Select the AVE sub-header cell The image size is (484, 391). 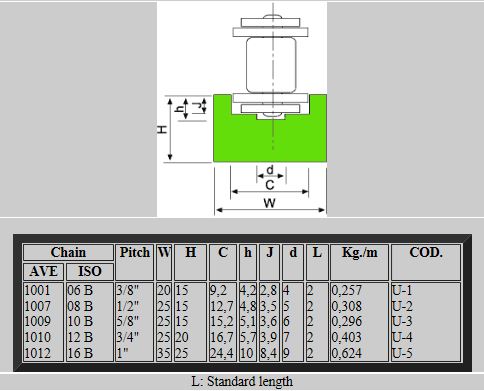(43, 271)
